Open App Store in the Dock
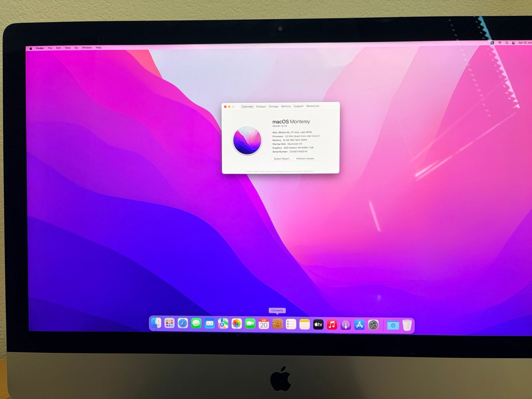 click(x=359, y=325)
